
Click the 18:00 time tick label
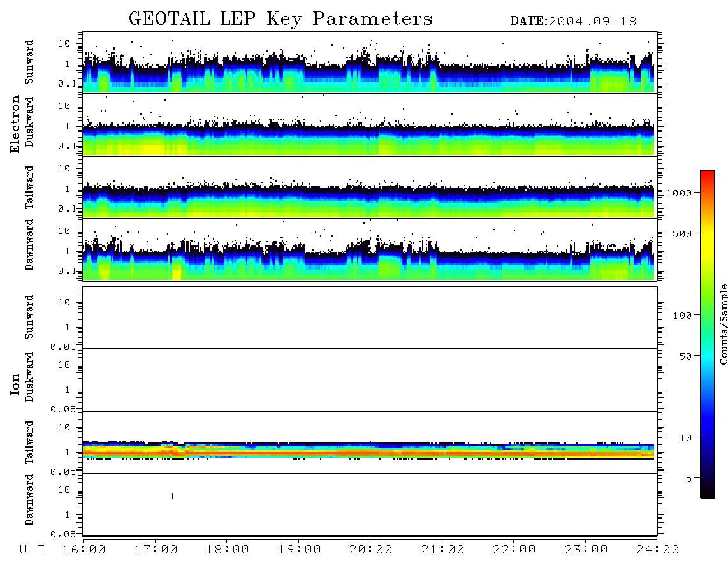point(228,550)
